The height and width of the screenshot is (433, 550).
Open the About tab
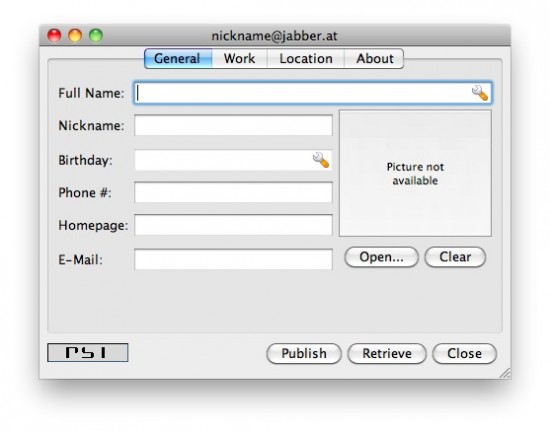point(374,59)
